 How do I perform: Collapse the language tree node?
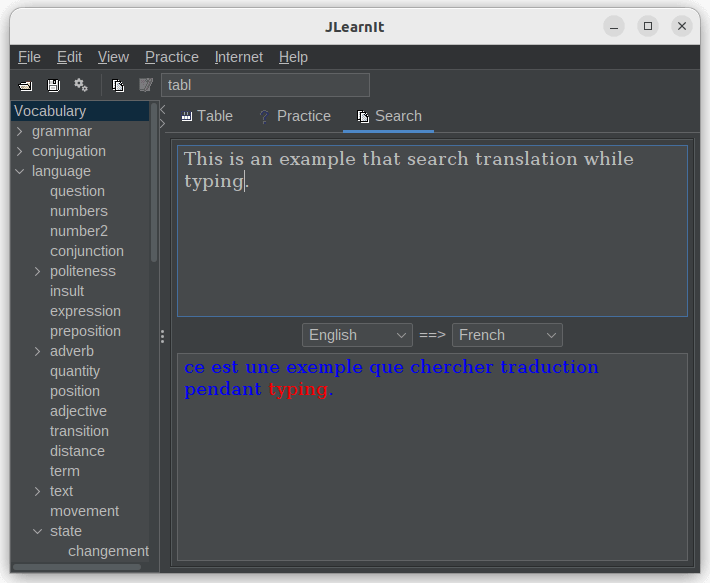pyautogui.click(x=19, y=172)
